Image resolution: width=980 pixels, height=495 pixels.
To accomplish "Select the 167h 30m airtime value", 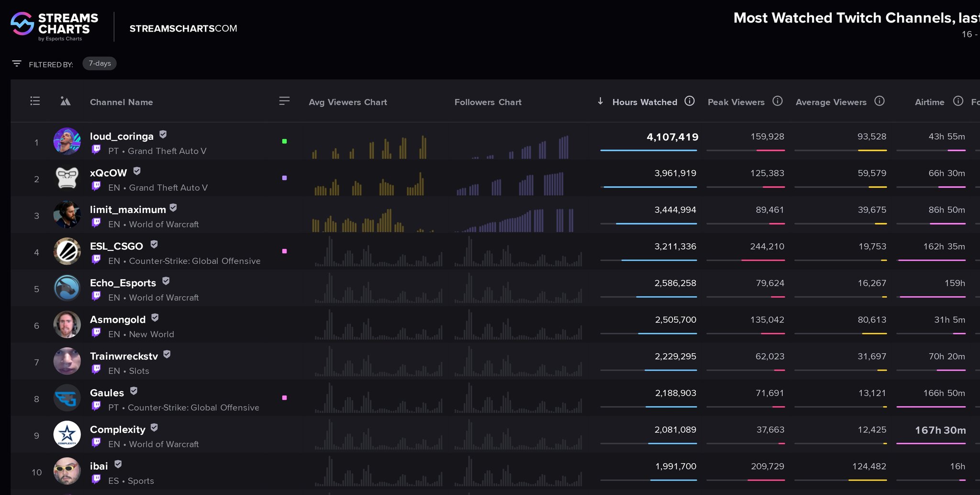I will click(x=940, y=430).
